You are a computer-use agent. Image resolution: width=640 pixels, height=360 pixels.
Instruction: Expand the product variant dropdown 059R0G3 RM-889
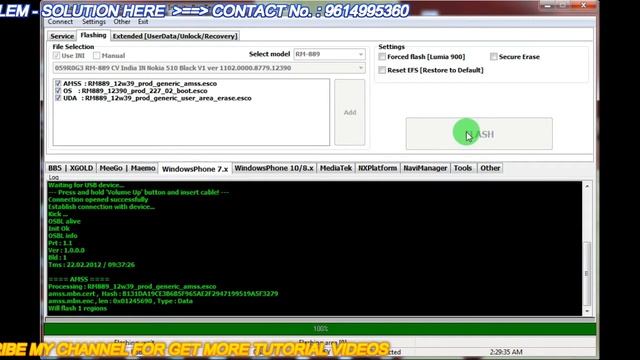209,68
